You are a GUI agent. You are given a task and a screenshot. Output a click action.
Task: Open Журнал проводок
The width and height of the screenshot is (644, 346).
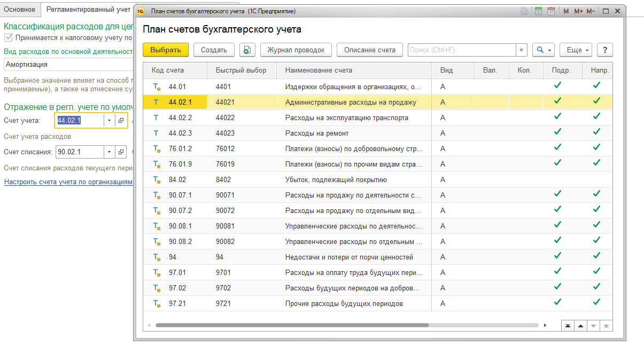coord(296,50)
